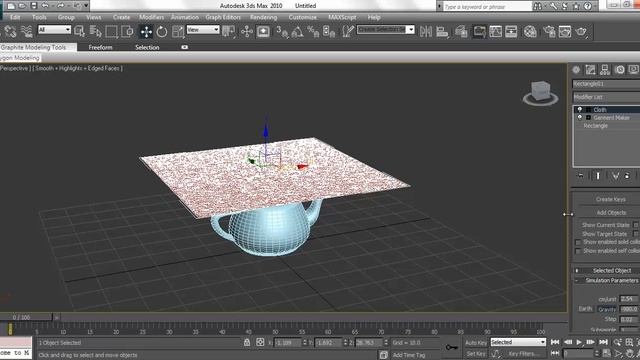The height and width of the screenshot is (360, 640).
Task: Open the Edit menu
Action: (x=15, y=17)
